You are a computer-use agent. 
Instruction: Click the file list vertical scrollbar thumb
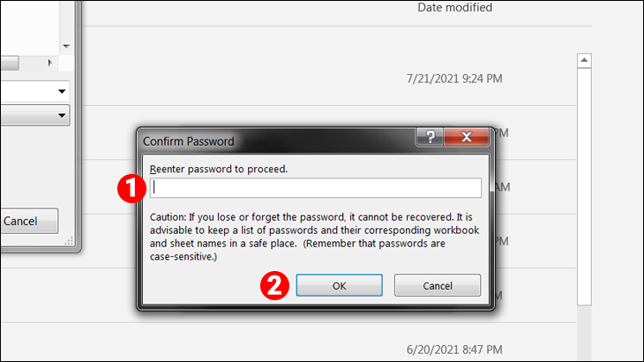584,187
